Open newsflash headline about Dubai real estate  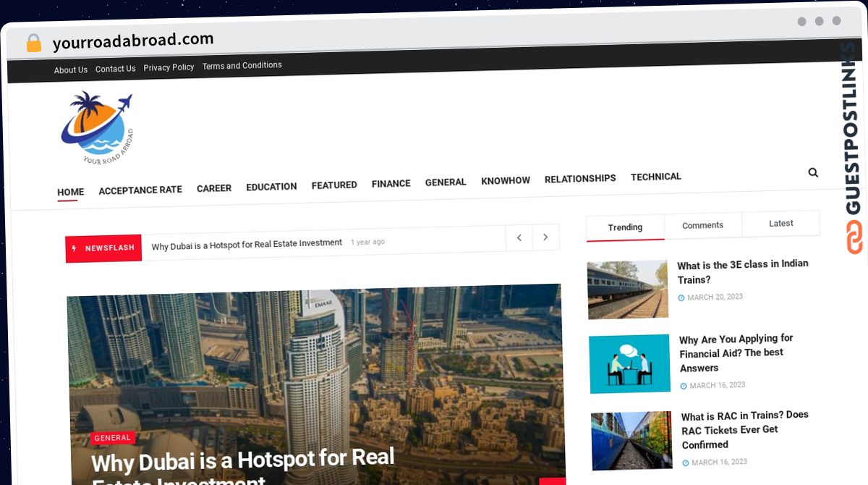pyautogui.click(x=247, y=245)
